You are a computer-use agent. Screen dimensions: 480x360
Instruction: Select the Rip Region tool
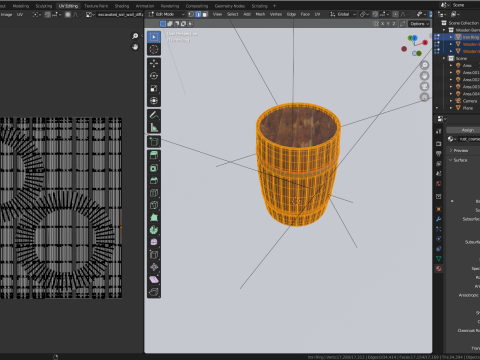coord(154,292)
